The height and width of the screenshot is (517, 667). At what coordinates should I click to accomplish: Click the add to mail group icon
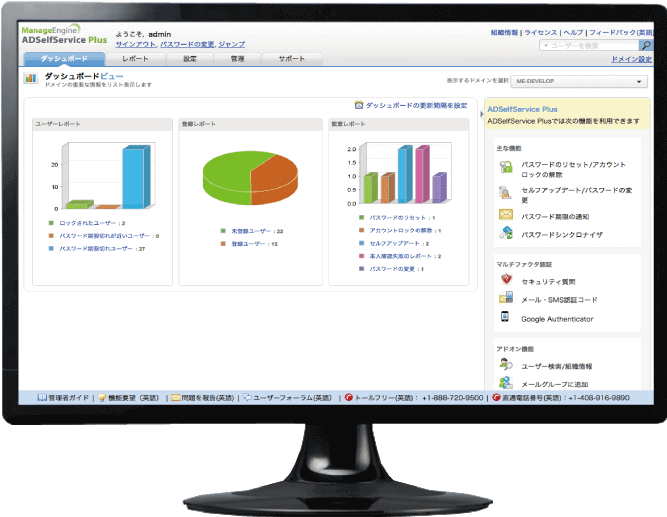[x=506, y=382]
